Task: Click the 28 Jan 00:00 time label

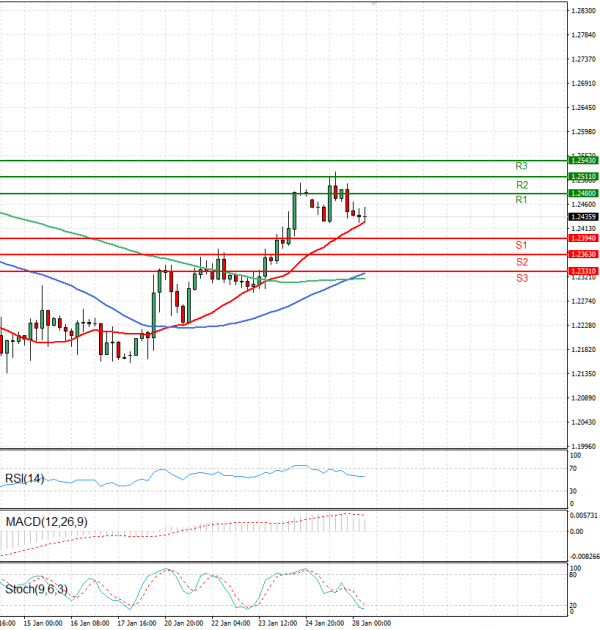Action: 372,623
